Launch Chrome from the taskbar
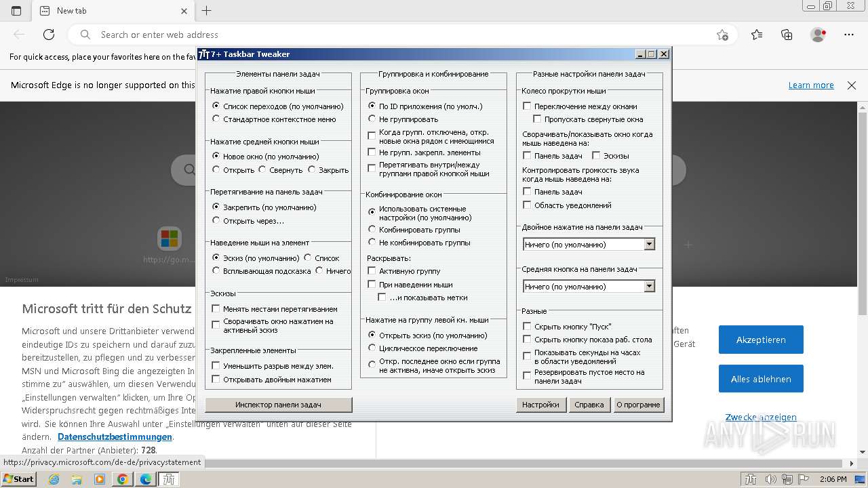 tap(123, 479)
